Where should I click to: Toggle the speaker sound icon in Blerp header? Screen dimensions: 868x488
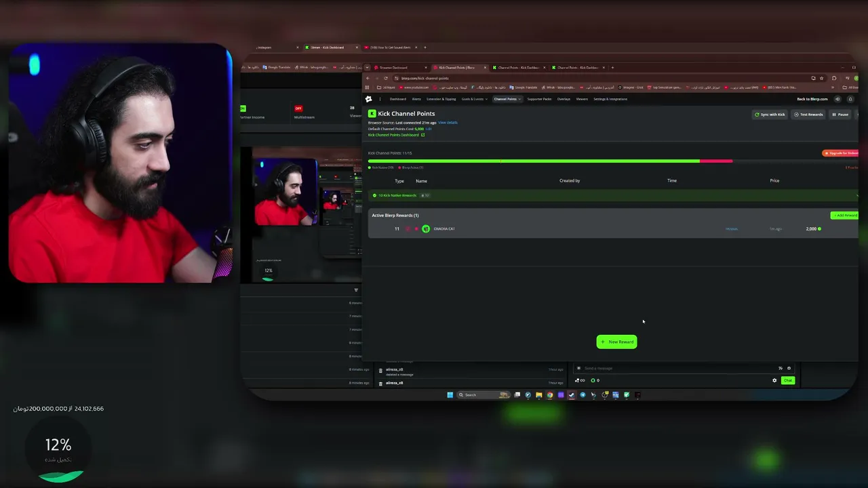click(x=838, y=99)
